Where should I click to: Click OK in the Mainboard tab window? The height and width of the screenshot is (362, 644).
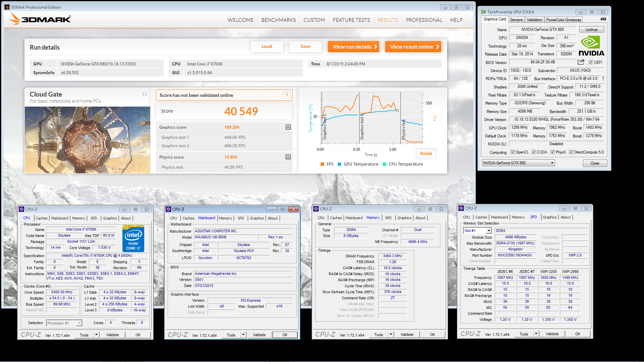[285, 335]
